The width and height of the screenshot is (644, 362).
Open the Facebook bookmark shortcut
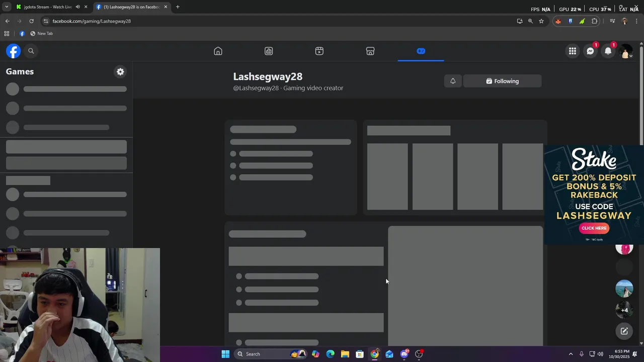pyautogui.click(x=22, y=34)
